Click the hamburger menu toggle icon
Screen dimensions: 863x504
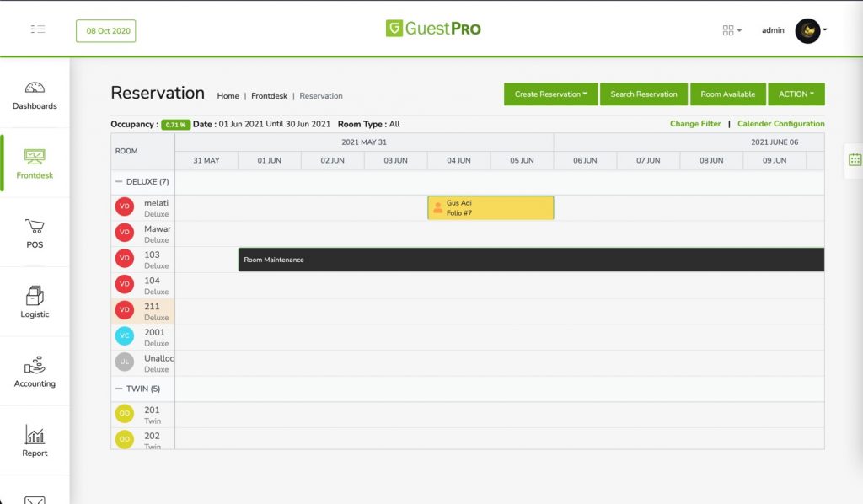(x=38, y=29)
